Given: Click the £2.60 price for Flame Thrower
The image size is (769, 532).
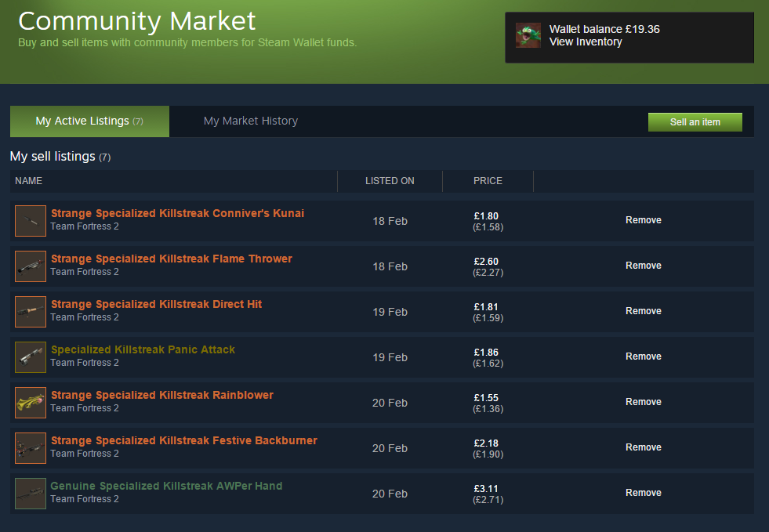Looking at the screenshot, I should point(486,262).
